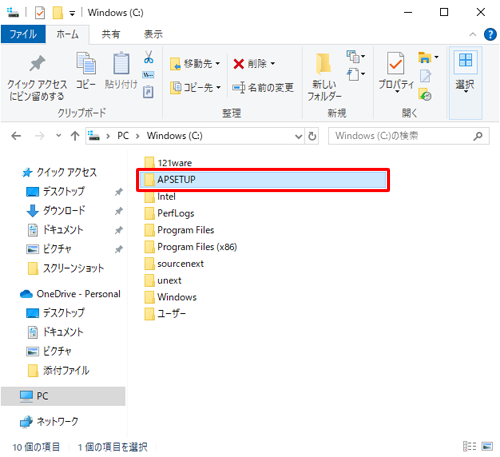Screen dimensions: 500x457
Task: Click the quick access toolbar Properties checkmark
Action: point(40,13)
